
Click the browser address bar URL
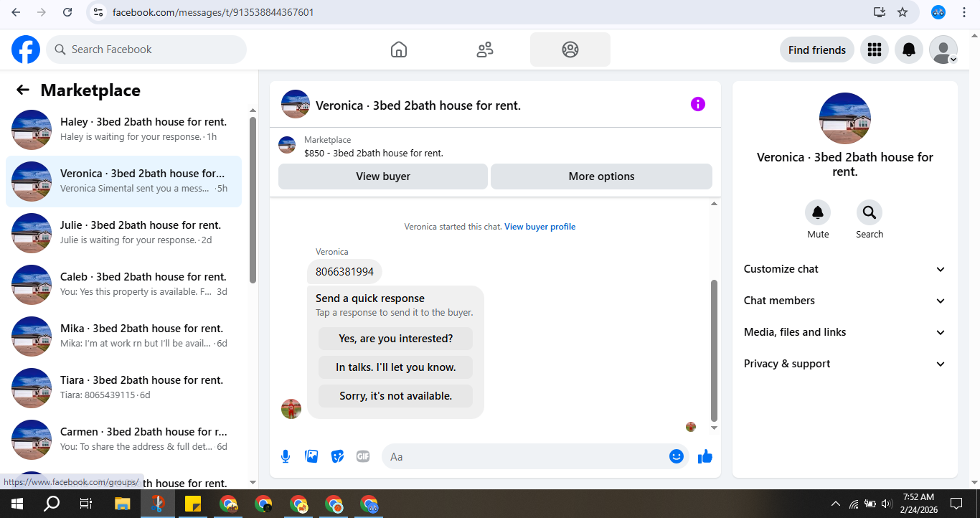[x=212, y=12]
